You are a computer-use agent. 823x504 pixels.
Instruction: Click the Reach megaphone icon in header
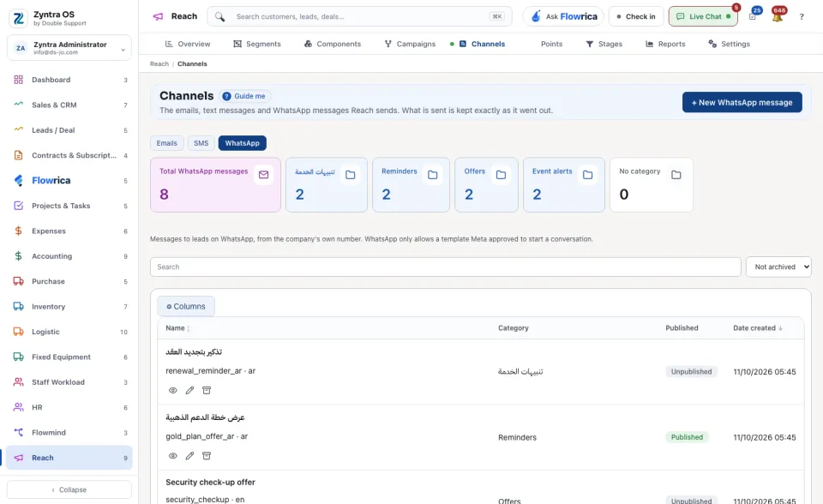158,16
